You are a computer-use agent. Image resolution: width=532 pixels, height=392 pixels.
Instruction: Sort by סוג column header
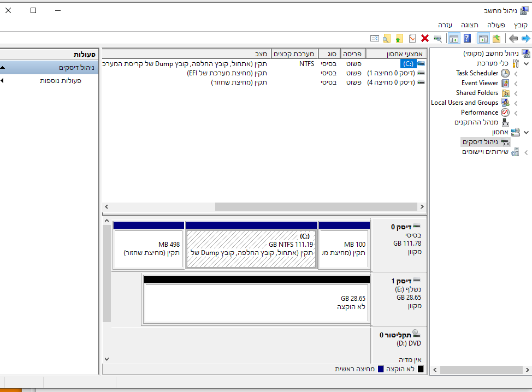point(329,54)
